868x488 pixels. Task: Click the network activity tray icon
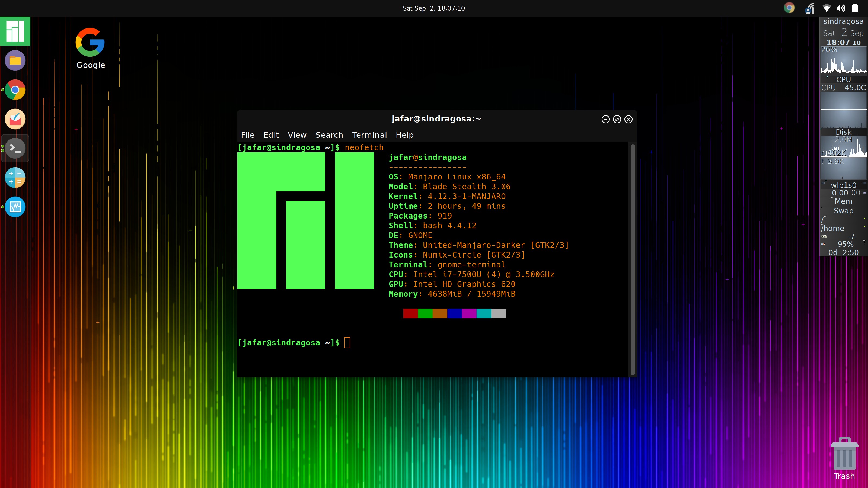[x=810, y=8]
